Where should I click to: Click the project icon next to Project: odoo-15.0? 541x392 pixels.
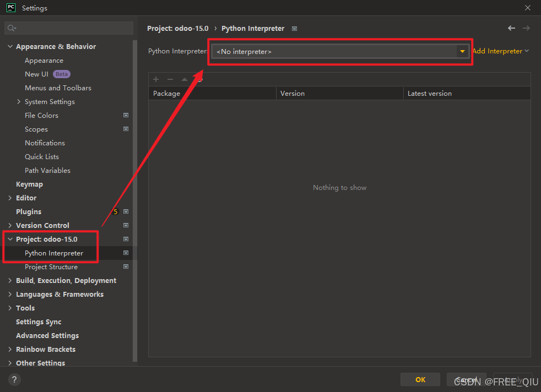click(x=126, y=239)
